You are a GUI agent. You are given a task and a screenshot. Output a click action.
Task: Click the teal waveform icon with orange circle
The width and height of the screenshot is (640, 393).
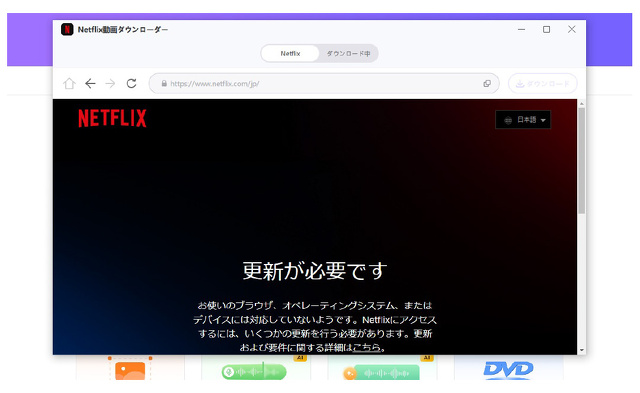pyautogui.click(x=381, y=373)
